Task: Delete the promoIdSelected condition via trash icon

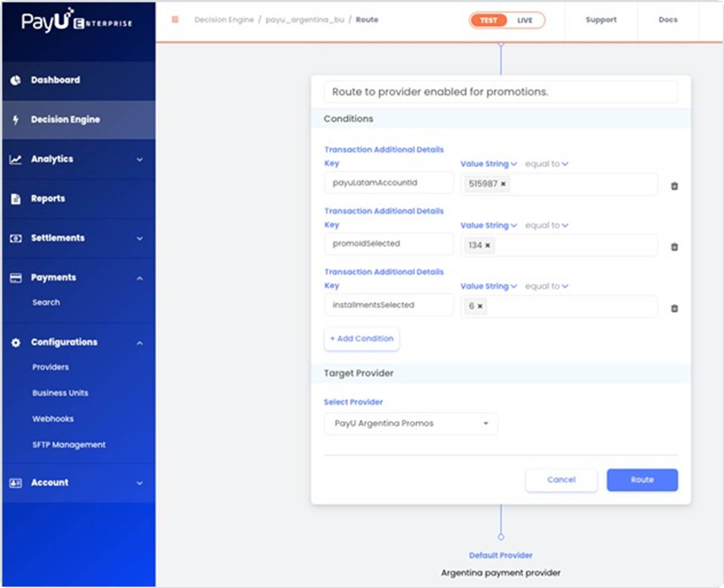Action: tap(674, 247)
